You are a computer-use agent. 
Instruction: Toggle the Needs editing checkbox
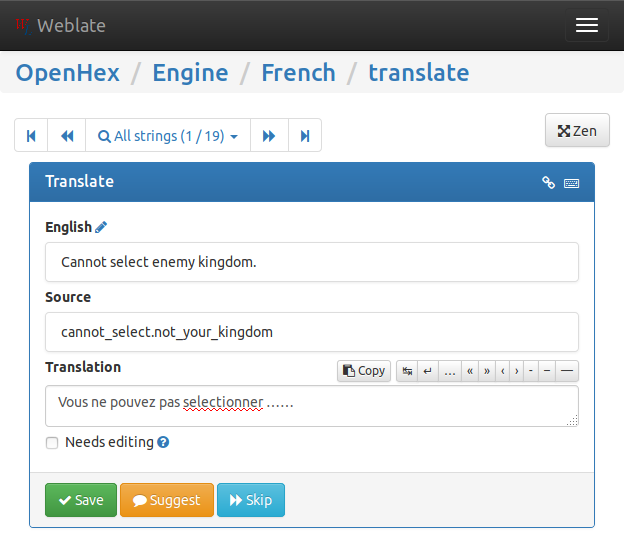click(x=52, y=443)
